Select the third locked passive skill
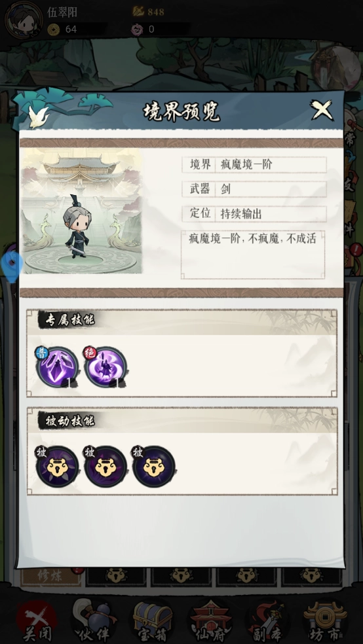 point(154,466)
